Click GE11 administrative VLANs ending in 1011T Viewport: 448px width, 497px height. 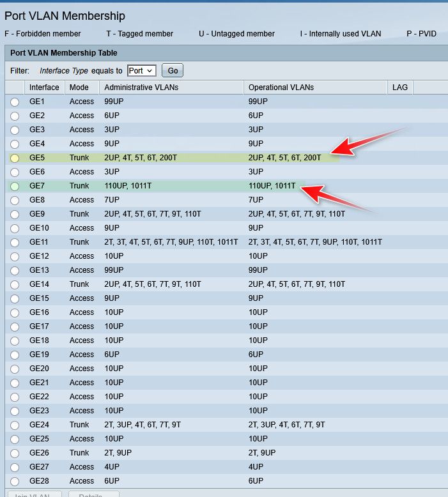tap(171, 242)
